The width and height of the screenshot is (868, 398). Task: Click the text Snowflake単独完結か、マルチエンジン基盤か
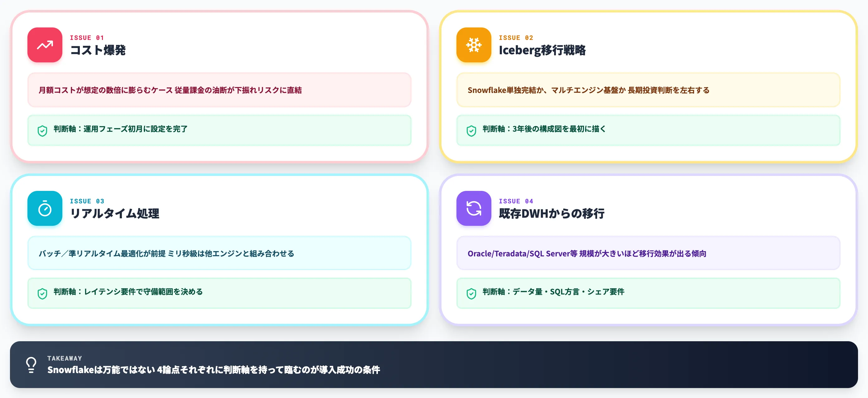pyautogui.click(x=547, y=90)
